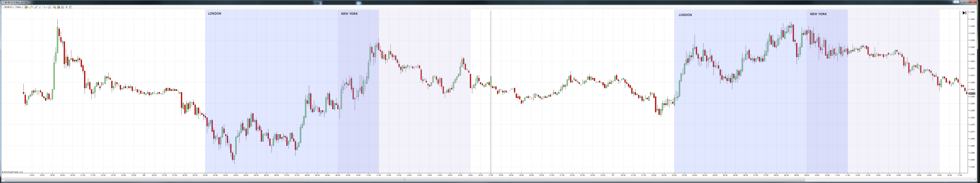Open the chart properties icon
Image resolution: width=980 pixels, height=183 pixels.
pos(71,7)
